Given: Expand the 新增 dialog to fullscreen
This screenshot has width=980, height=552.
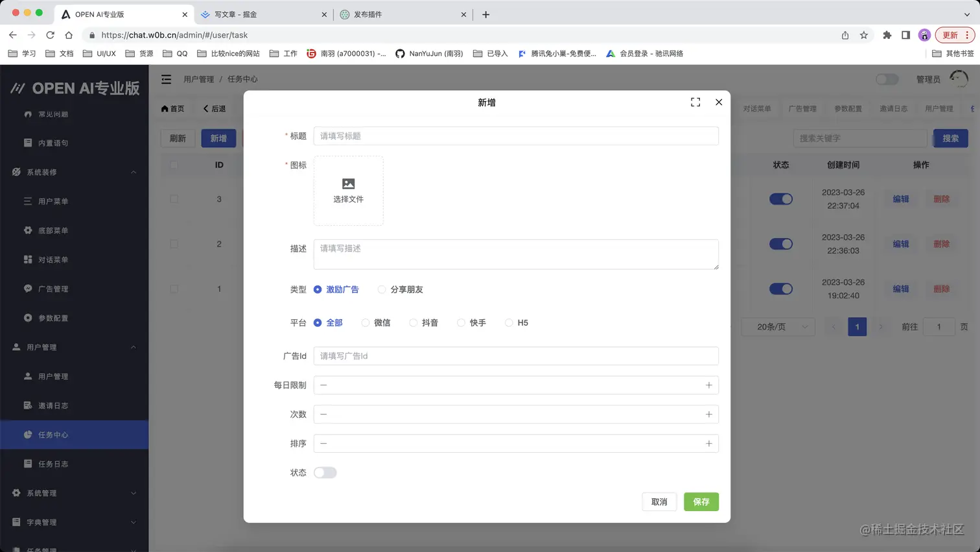Looking at the screenshot, I should [695, 102].
